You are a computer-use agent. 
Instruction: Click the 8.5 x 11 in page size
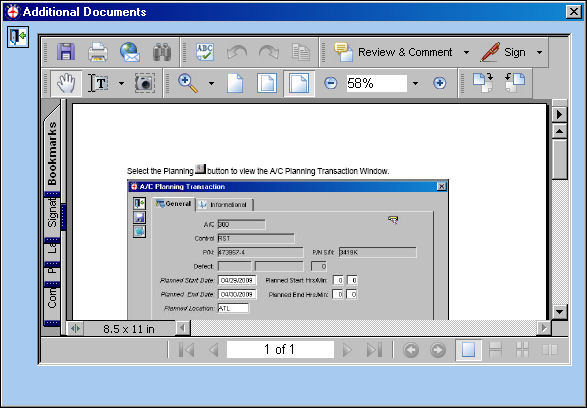click(x=129, y=329)
